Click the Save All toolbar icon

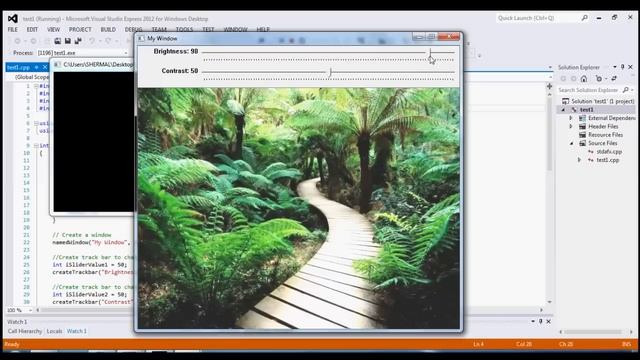pos(78,40)
